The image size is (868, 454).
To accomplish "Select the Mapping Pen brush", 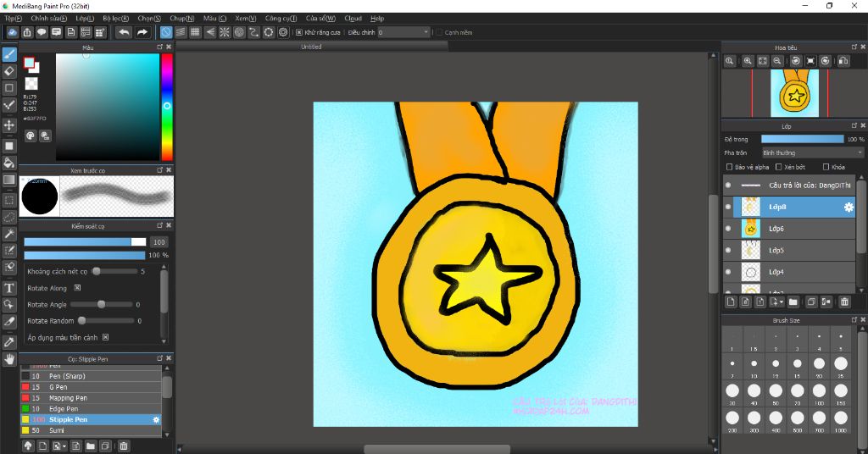I will pyautogui.click(x=92, y=398).
